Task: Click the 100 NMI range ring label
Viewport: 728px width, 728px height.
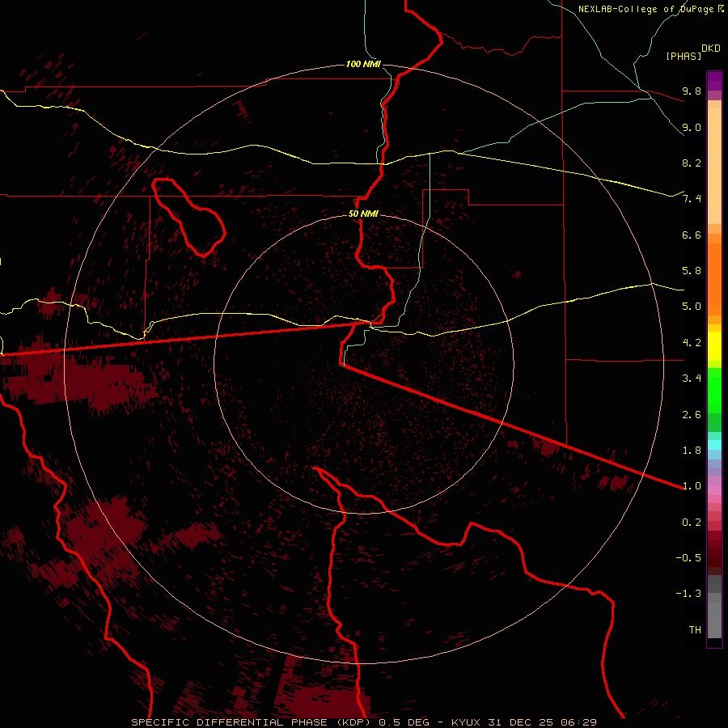Action: point(363,64)
